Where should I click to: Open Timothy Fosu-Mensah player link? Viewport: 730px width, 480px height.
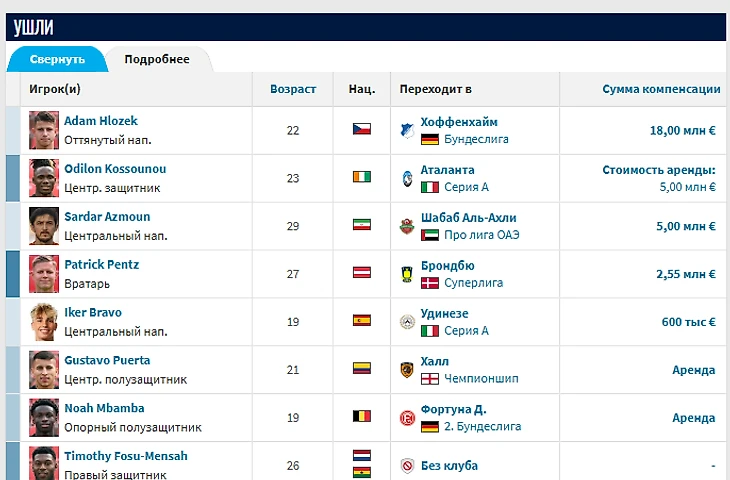pyautogui.click(x=125, y=456)
